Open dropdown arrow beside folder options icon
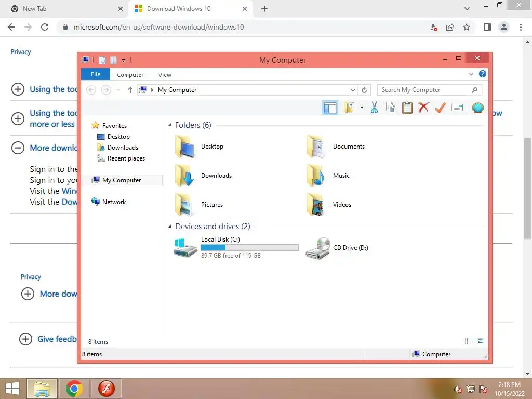The width and height of the screenshot is (532, 399). click(x=362, y=108)
